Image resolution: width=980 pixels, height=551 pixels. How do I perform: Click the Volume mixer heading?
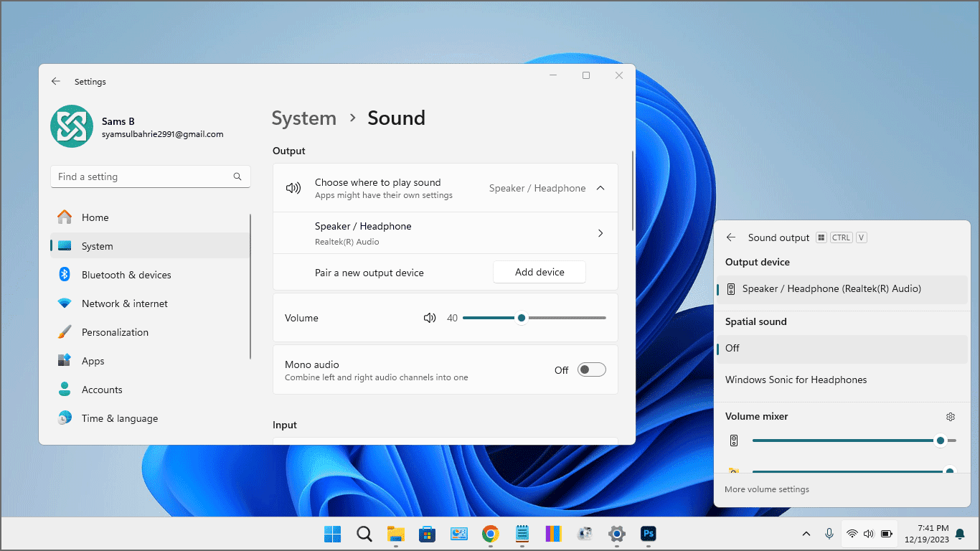756,416
